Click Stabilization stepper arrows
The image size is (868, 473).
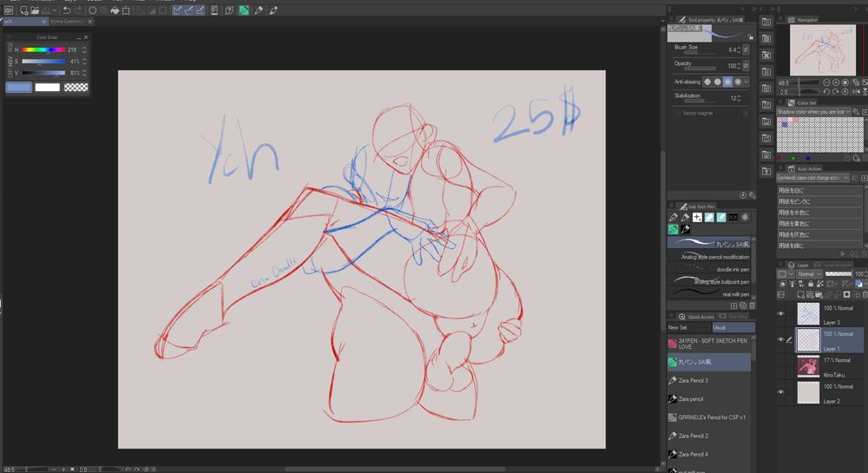739,98
